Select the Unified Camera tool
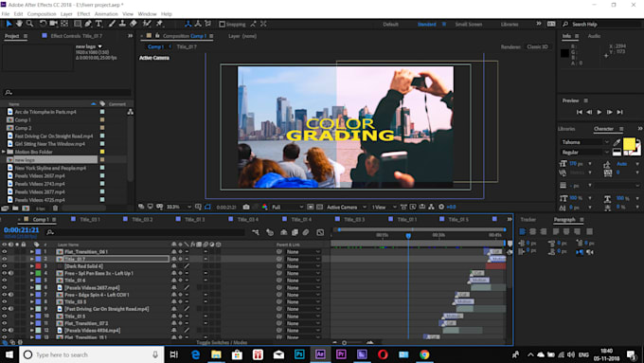 click(53, 24)
